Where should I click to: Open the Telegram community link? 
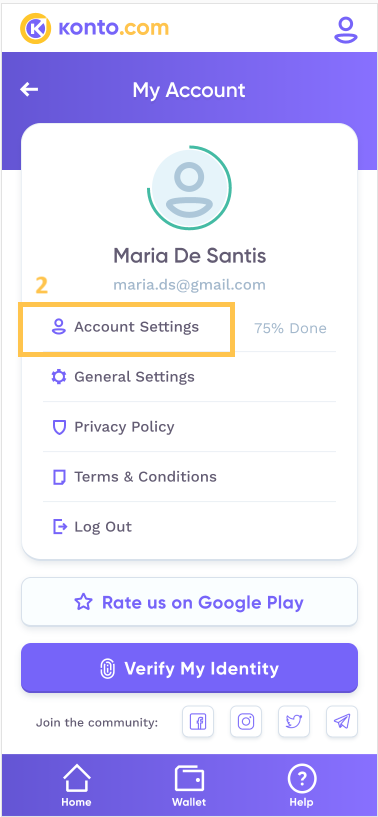[342, 722]
